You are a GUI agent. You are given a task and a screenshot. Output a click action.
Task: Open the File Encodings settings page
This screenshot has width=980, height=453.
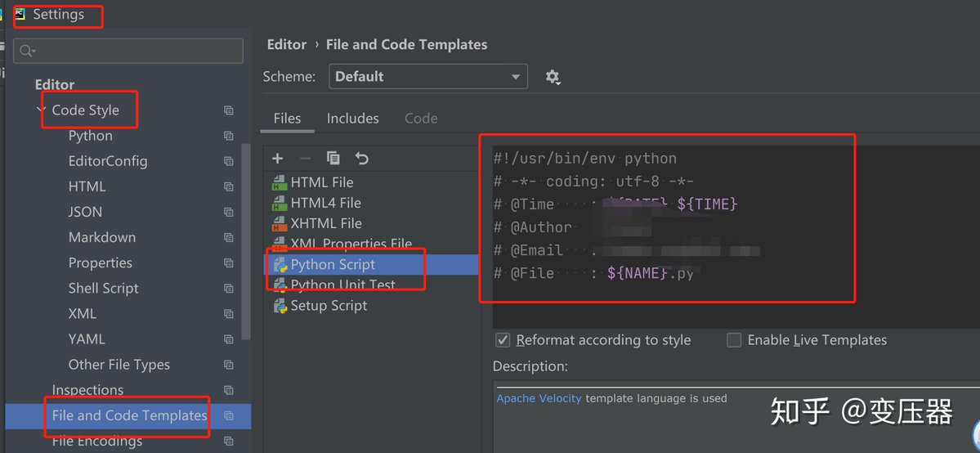[97, 441]
